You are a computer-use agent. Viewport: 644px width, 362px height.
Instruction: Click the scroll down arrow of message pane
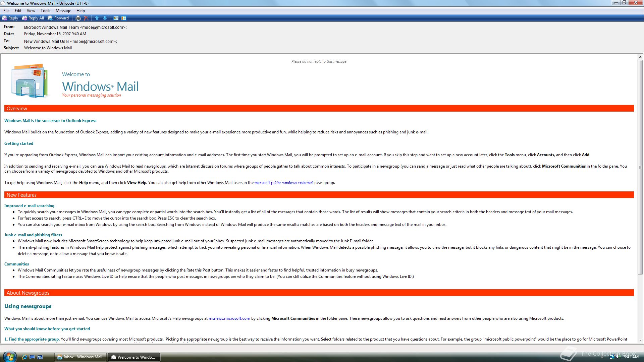640,340
